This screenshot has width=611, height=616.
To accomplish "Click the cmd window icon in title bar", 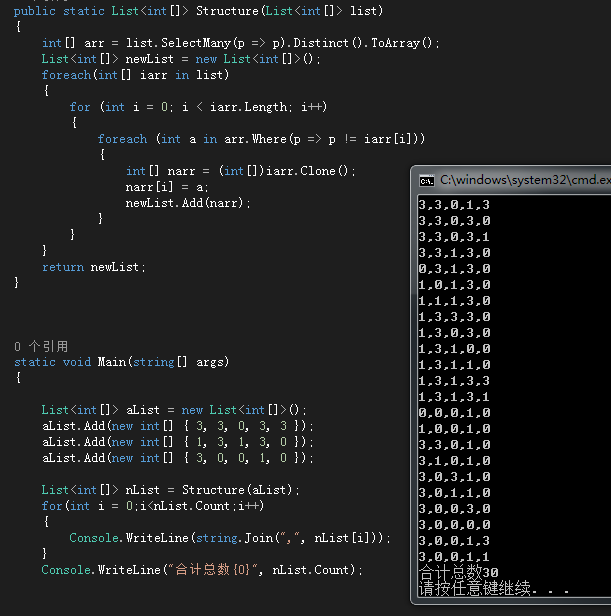I will pyautogui.click(x=426, y=181).
